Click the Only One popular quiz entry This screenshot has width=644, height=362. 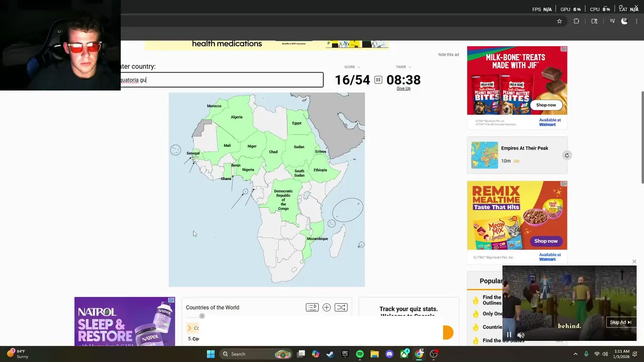click(492, 314)
